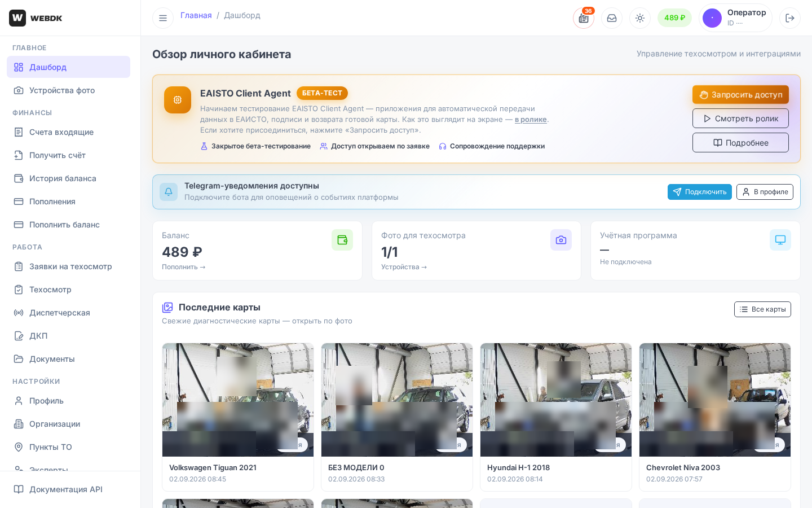Screen dimensions: 812x508
Task: Click the В профиле button
Action: click(765, 192)
